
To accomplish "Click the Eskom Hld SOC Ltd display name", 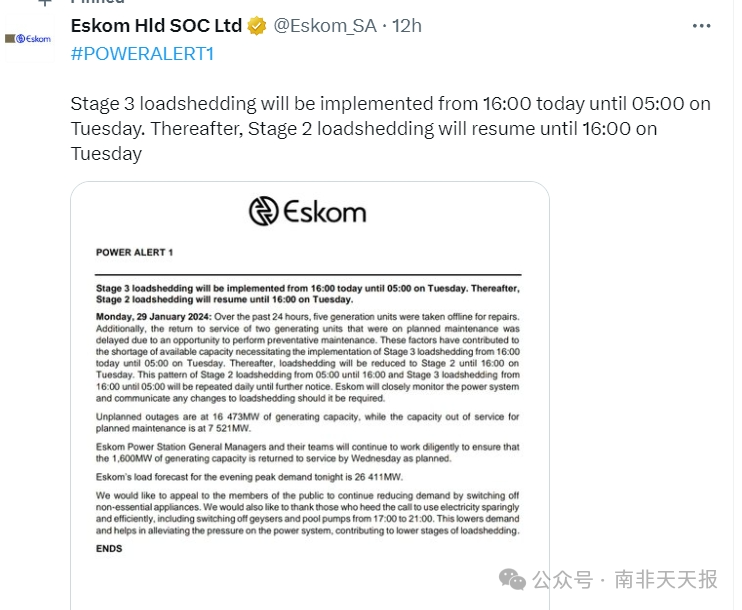I will pyautogui.click(x=156, y=26).
